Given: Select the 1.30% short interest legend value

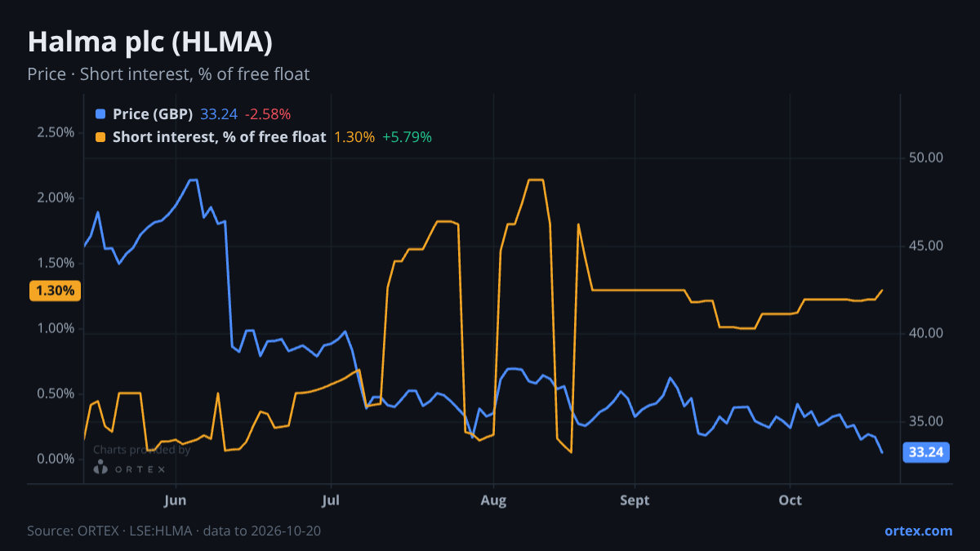Looking at the screenshot, I should [354, 137].
